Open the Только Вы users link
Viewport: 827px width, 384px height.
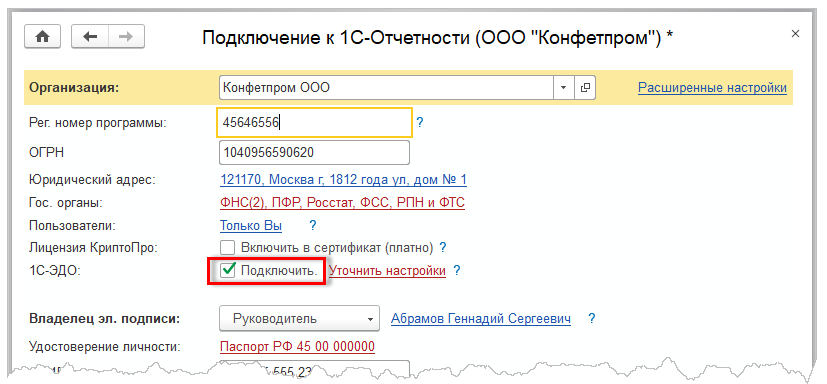(x=251, y=226)
